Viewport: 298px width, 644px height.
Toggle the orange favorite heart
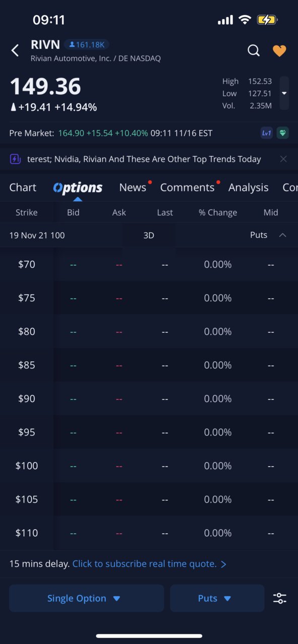tap(279, 50)
